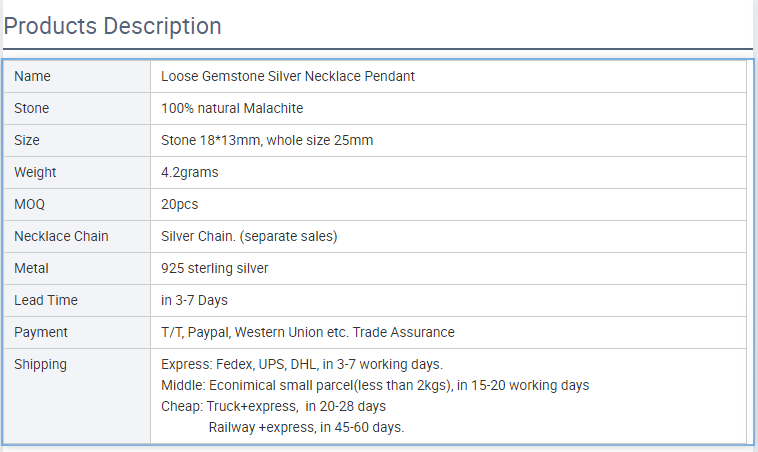
Task: Click the 20pcs value
Action: [180, 204]
